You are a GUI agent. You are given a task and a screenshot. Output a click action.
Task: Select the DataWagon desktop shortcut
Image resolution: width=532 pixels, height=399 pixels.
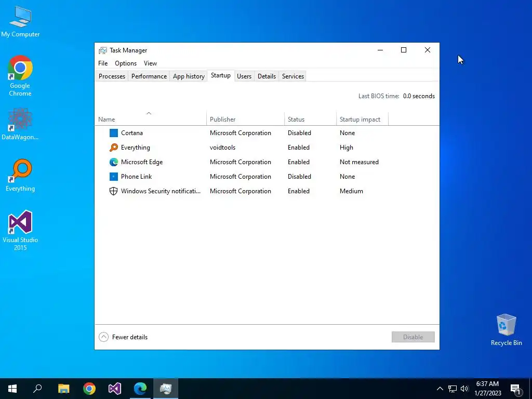[x=20, y=124]
